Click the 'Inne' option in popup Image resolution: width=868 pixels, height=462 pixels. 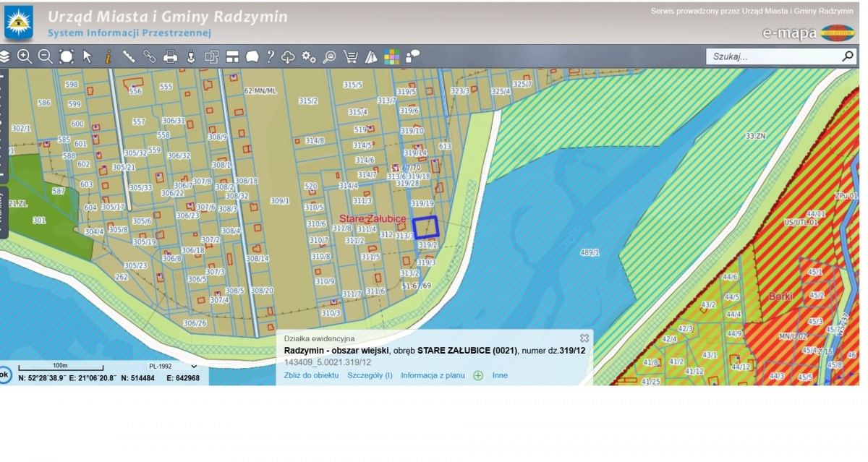500,375
